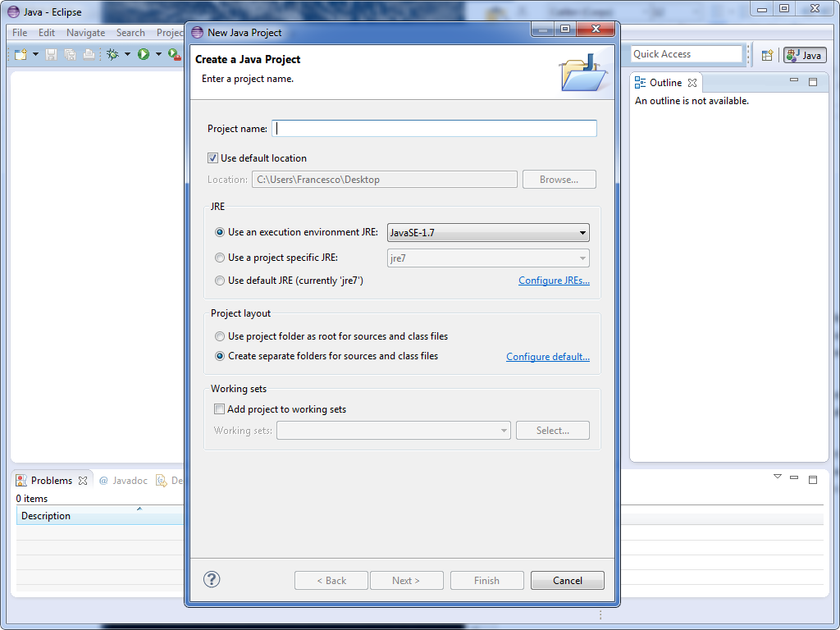Open the Search menu
The height and width of the screenshot is (630, 840).
coord(130,33)
